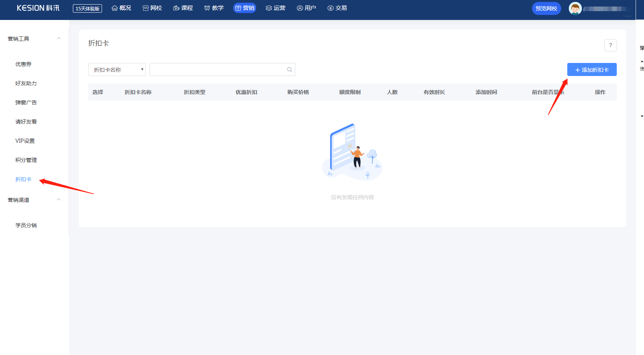
Task: Open the 折扣卡名称 filter dropdown
Action: tap(117, 69)
